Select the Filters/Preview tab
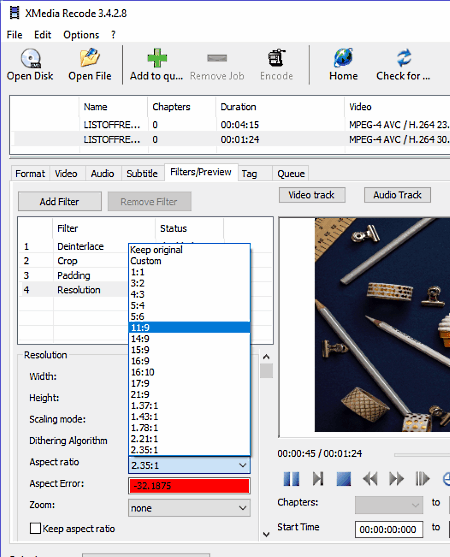 (x=201, y=172)
